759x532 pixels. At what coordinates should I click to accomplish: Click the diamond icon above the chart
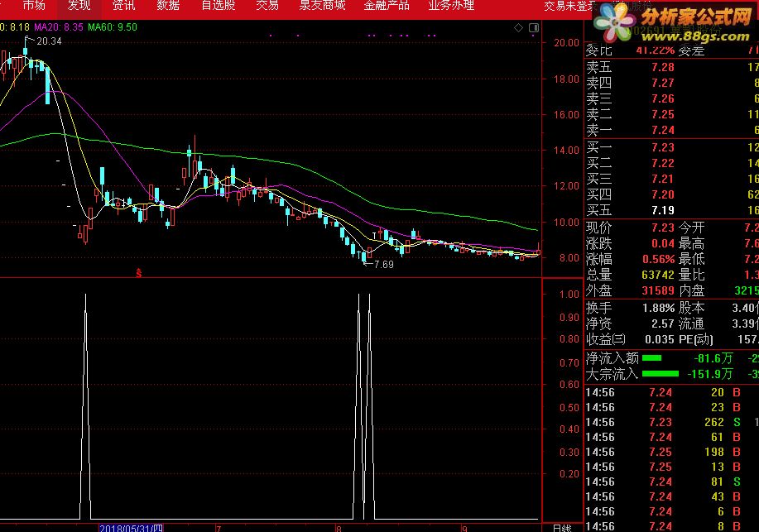click(x=518, y=27)
